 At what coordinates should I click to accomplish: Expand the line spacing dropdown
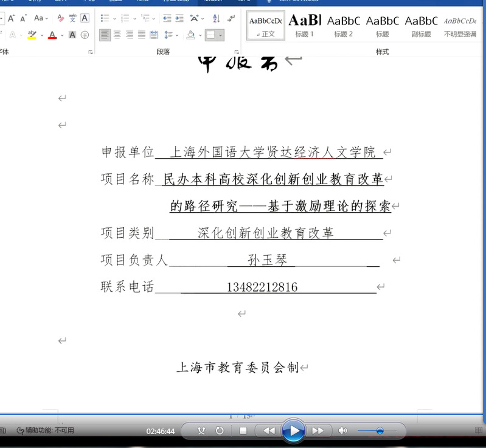tap(176, 35)
